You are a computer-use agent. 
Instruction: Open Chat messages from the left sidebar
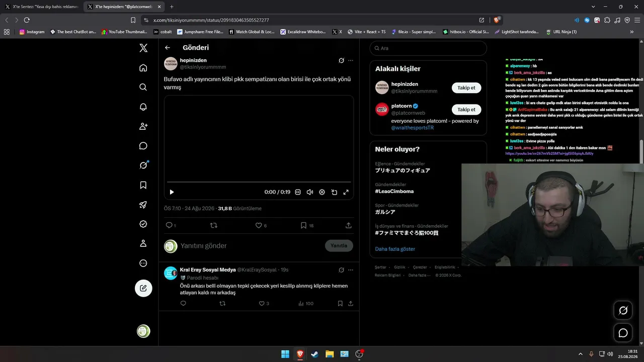click(143, 146)
